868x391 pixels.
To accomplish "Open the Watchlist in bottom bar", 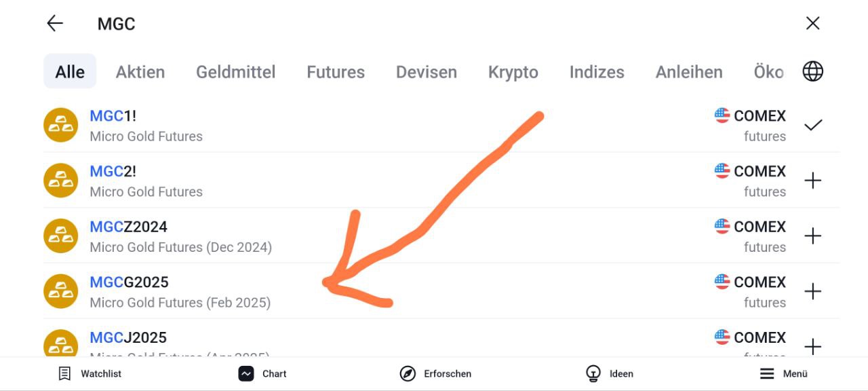I will pyautogui.click(x=90, y=373).
